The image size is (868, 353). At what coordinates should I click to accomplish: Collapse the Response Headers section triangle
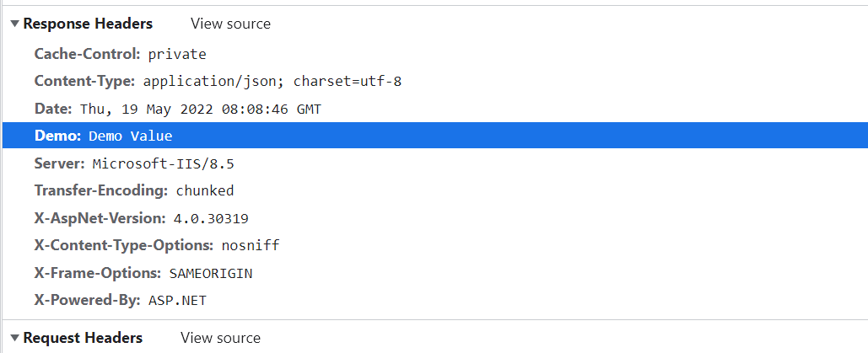tap(15, 24)
